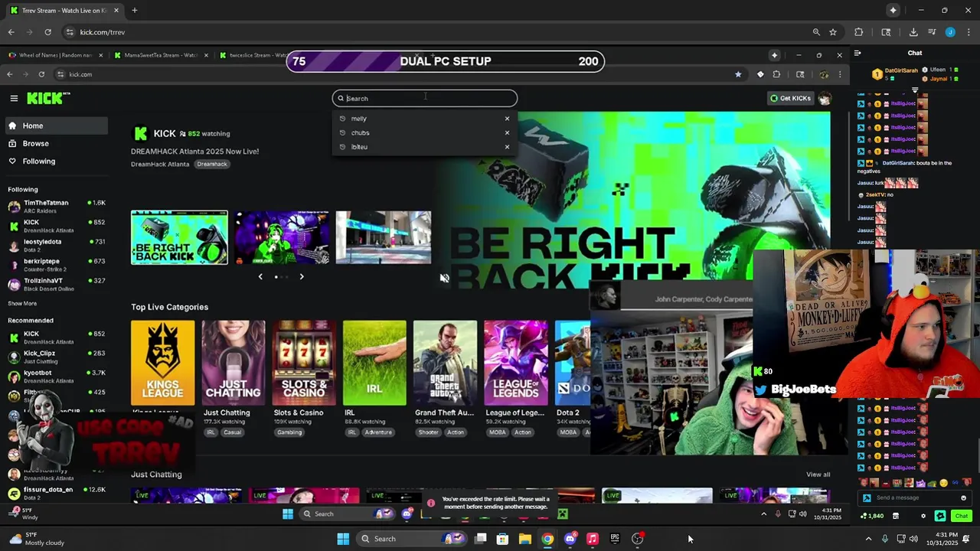This screenshot has height=551, width=980.
Task: Open emote picker in chat input
Action: pos(963,498)
